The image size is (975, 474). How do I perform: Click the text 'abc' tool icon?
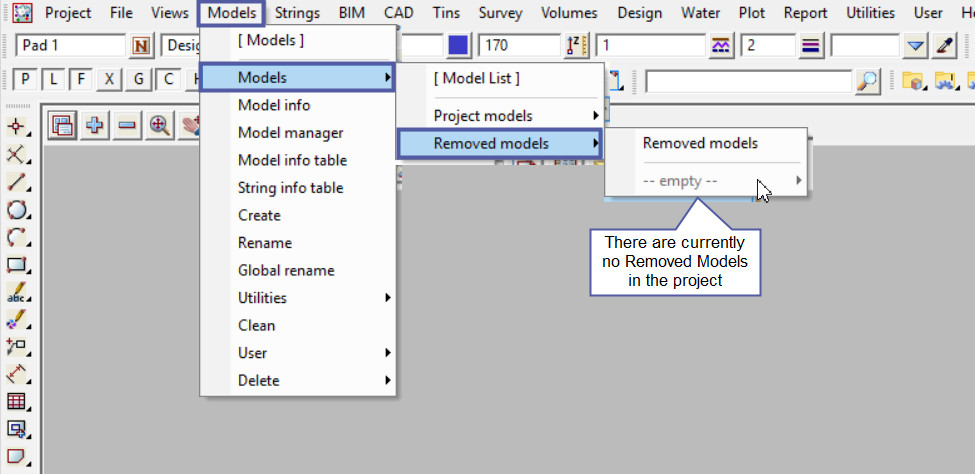(17, 293)
